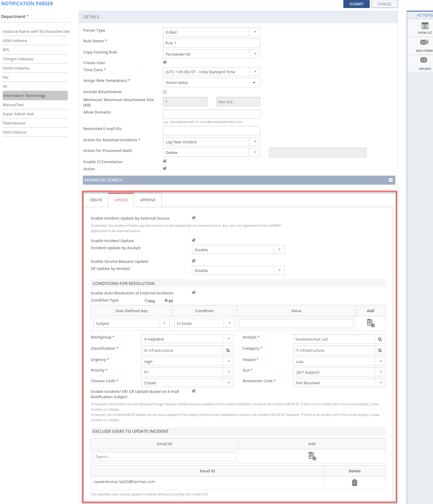Toggle the Include Attachments checkbox
Image resolution: width=433 pixels, height=504 pixels.
pos(165,92)
